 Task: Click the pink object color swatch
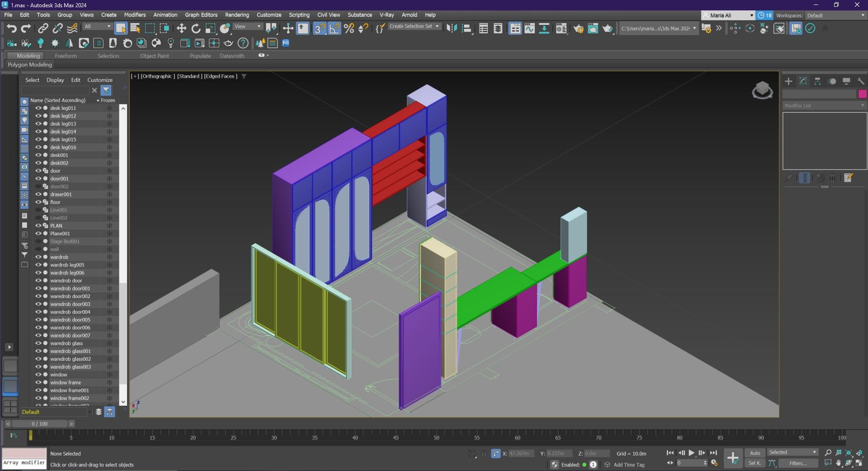click(862, 94)
